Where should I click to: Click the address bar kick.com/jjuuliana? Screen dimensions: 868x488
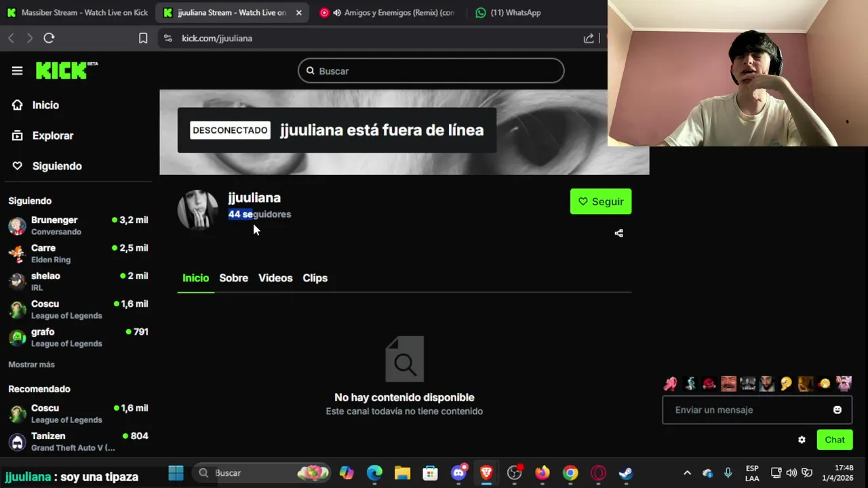tap(217, 38)
